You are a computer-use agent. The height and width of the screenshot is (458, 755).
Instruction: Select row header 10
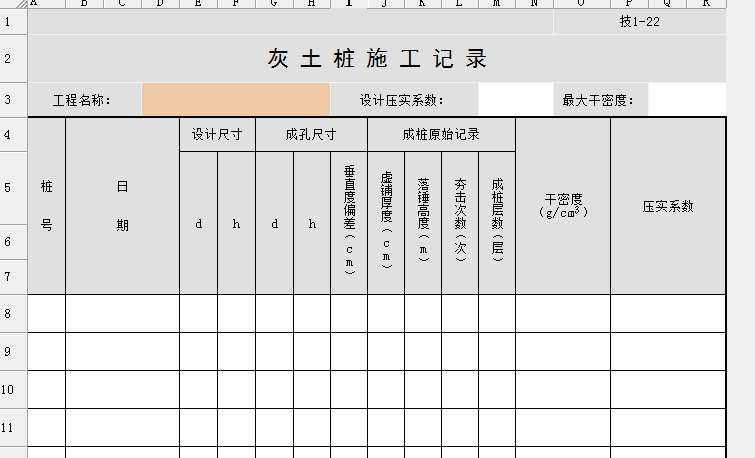coord(13,390)
